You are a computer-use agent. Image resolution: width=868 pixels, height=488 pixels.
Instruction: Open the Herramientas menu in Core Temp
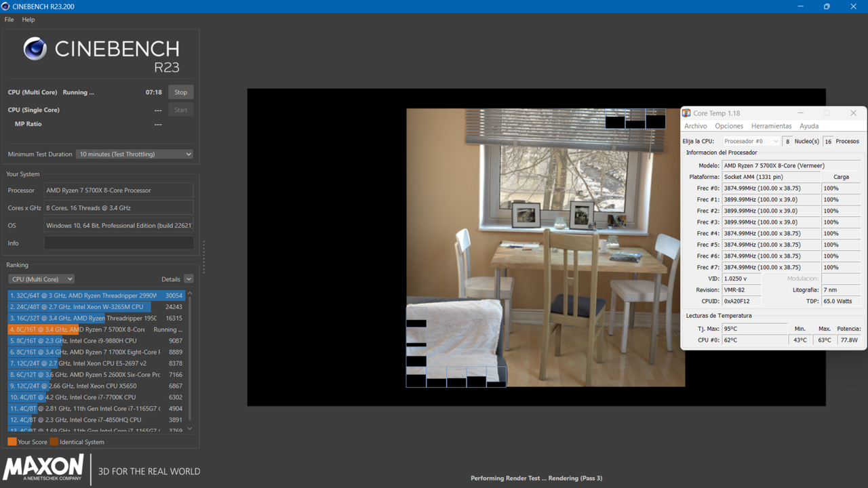pyautogui.click(x=772, y=126)
